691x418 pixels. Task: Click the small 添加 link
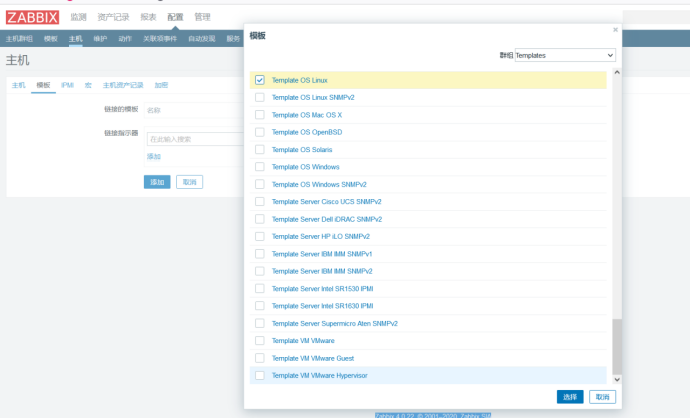point(154,156)
